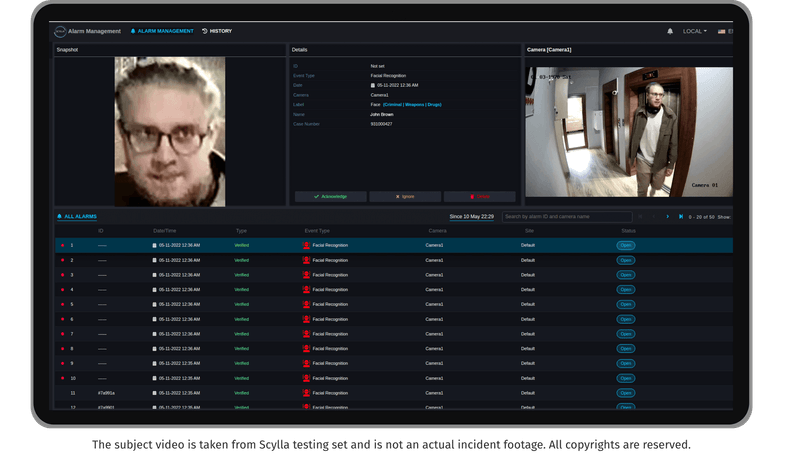Click the Scylla logo in the header
This screenshot has height=462, width=812.
point(60,32)
